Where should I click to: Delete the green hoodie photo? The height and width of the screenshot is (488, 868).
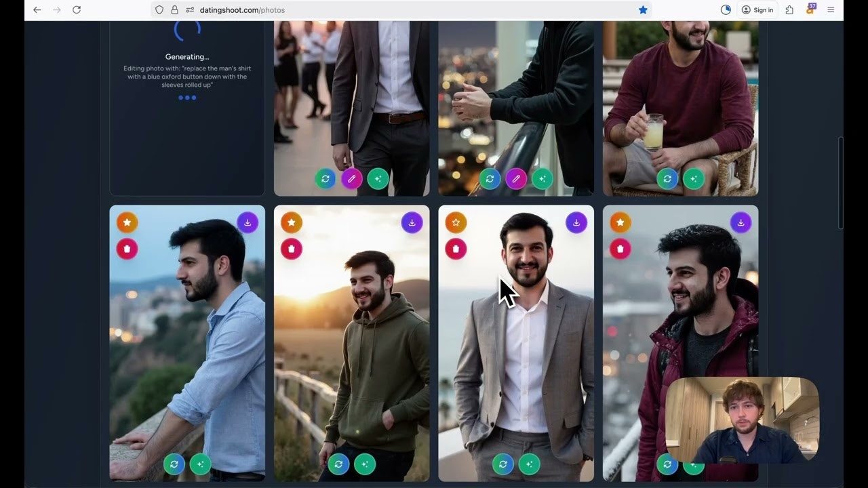pos(292,249)
